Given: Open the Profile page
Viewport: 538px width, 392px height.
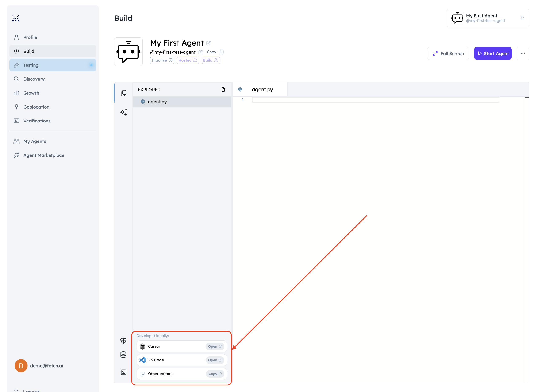Looking at the screenshot, I should 53,37.
